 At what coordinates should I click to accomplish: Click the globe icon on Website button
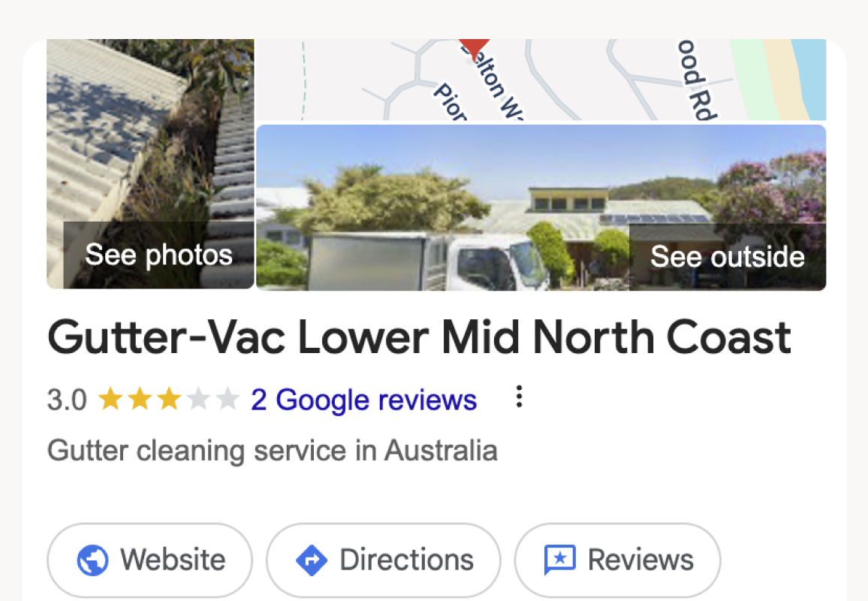pyautogui.click(x=92, y=560)
